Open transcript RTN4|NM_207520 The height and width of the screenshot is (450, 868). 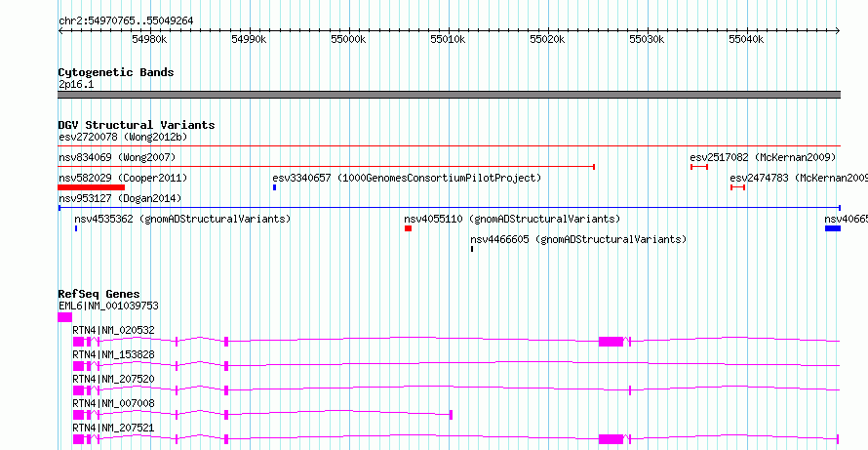pyautogui.click(x=113, y=379)
